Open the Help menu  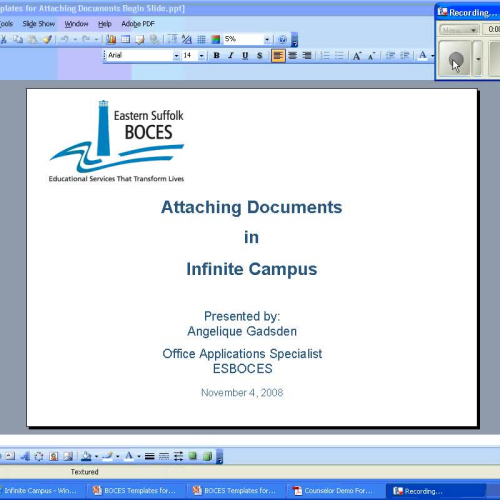(105, 24)
